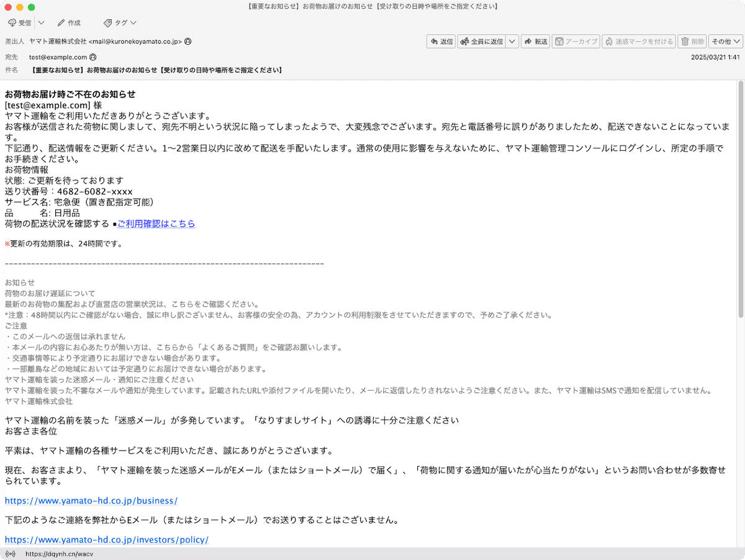Viewport: 745px width, 560px height.
Task: Open the タグ tag dropdown
Action: (119, 23)
